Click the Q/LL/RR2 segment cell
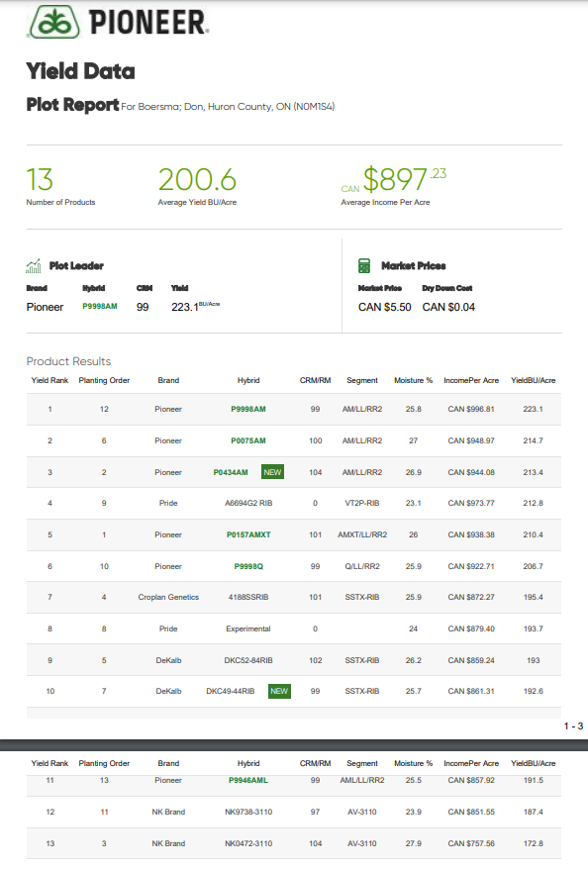 click(x=362, y=566)
